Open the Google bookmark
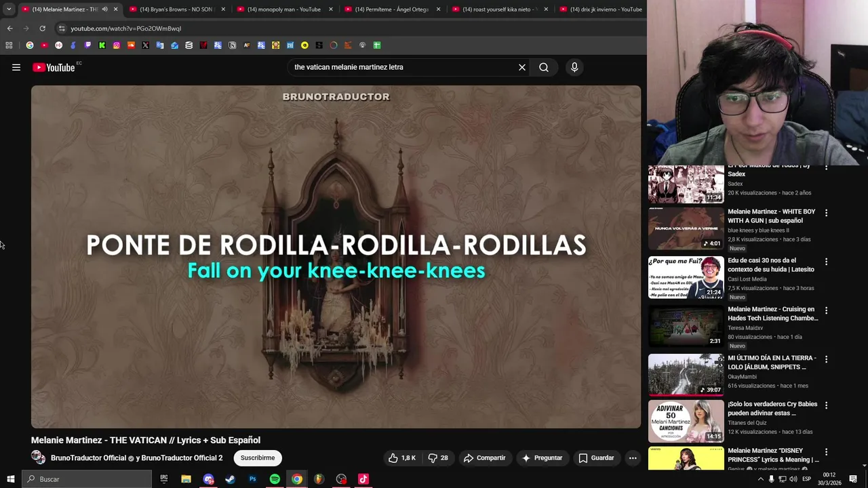Screen dimensions: 868x488 click(x=30, y=45)
